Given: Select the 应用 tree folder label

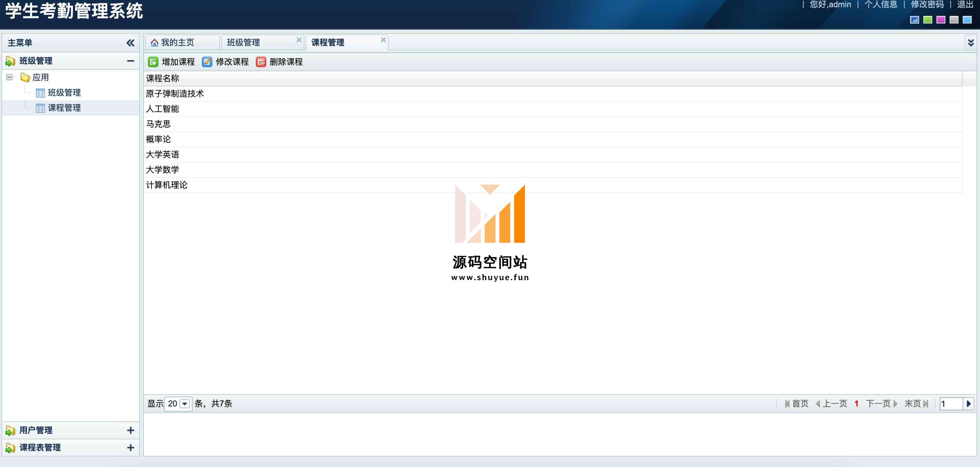Looking at the screenshot, I should tap(41, 77).
